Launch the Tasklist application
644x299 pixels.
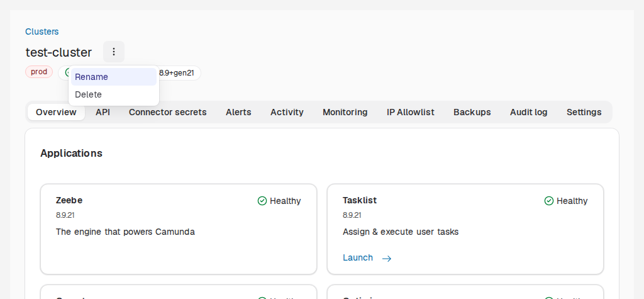(358, 258)
